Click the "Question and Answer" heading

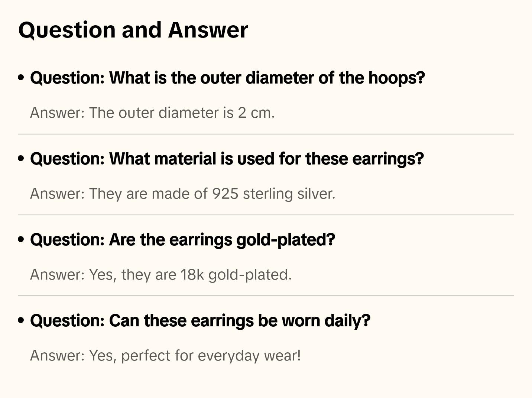(133, 30)
